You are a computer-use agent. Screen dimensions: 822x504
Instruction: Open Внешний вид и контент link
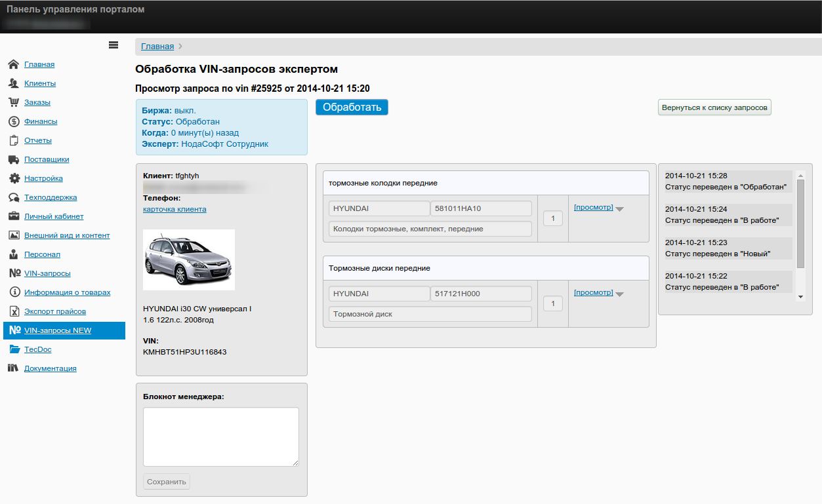click(67, 235)
